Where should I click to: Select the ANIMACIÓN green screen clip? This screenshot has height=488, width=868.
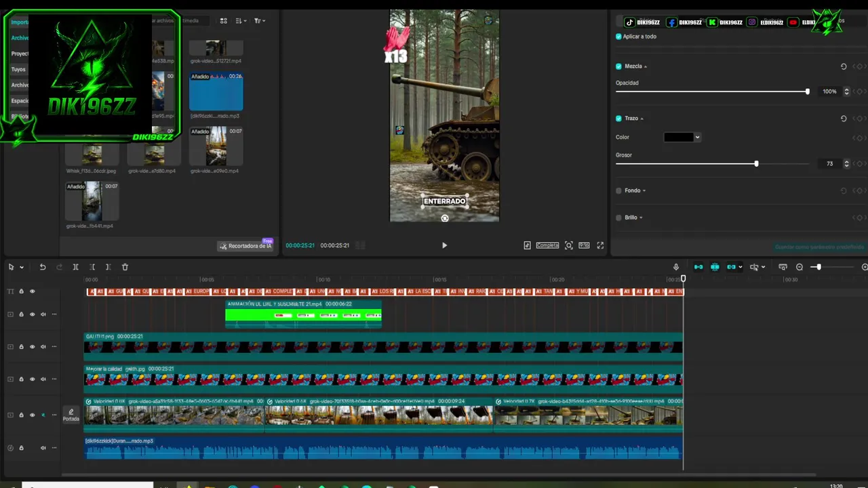(303, 314)
